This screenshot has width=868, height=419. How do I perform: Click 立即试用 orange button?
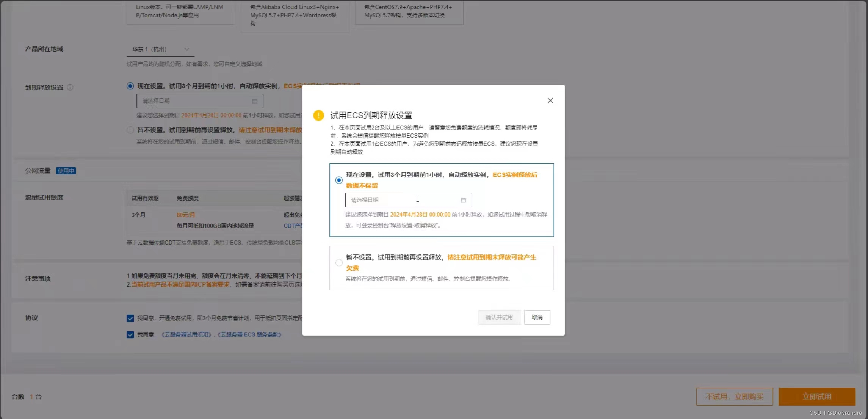pyautogui.click(x=816, y=397)
